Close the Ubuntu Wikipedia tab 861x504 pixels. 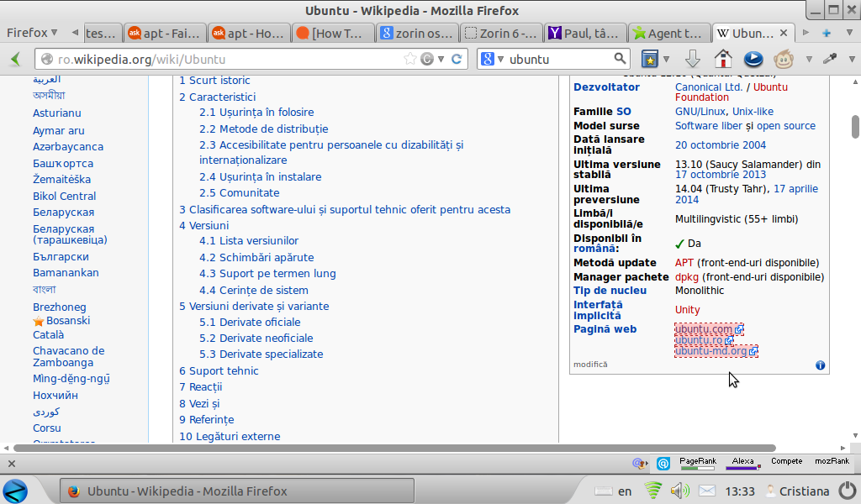click(784, 34)
